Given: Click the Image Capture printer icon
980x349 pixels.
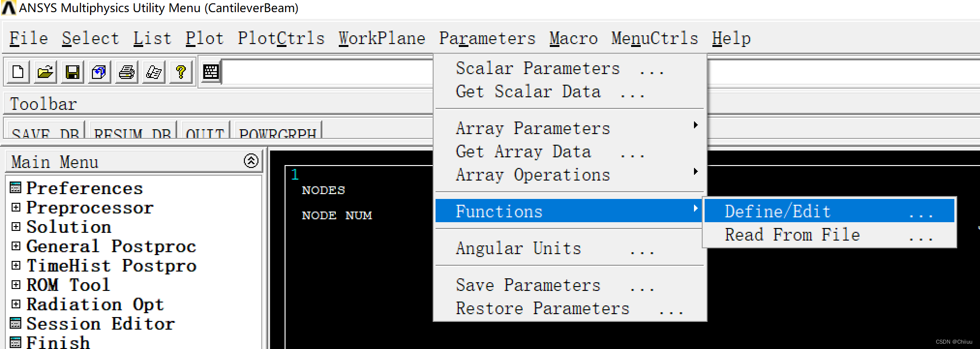Looking at the screenshot, I should point(126,72).
